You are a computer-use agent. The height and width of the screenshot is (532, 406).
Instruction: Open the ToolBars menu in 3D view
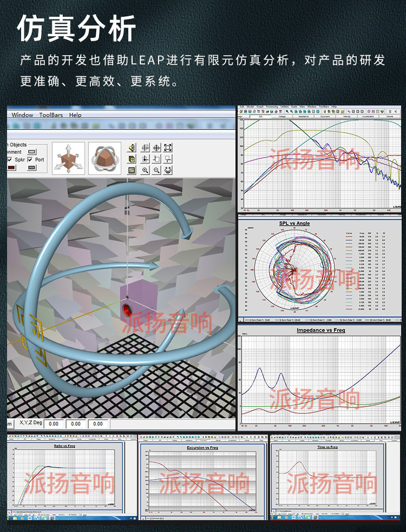pos(51,115)
